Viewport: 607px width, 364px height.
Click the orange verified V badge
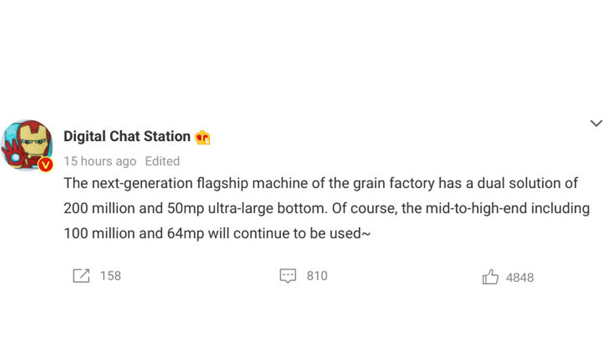click(45, 164)
